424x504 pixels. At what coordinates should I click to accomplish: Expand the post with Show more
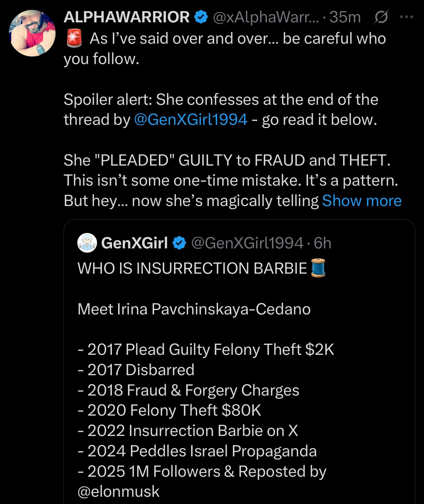tap(362, 201)
